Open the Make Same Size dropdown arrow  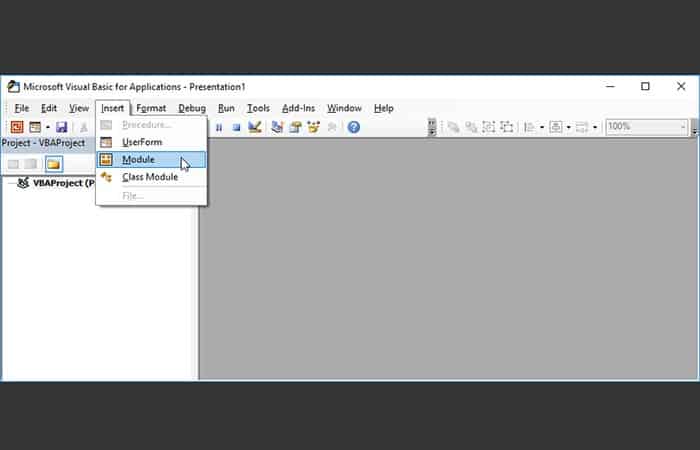[x=595, y=127]
